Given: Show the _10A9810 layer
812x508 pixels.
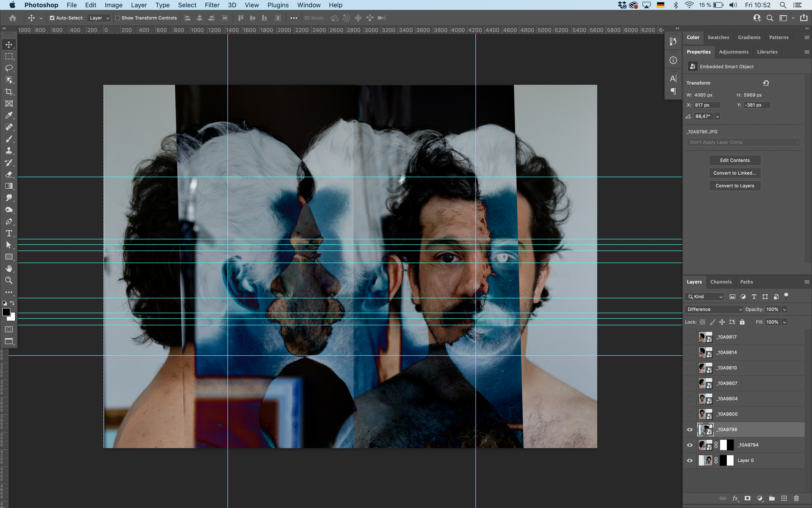Looking at the screenshot, I should 689,368.
